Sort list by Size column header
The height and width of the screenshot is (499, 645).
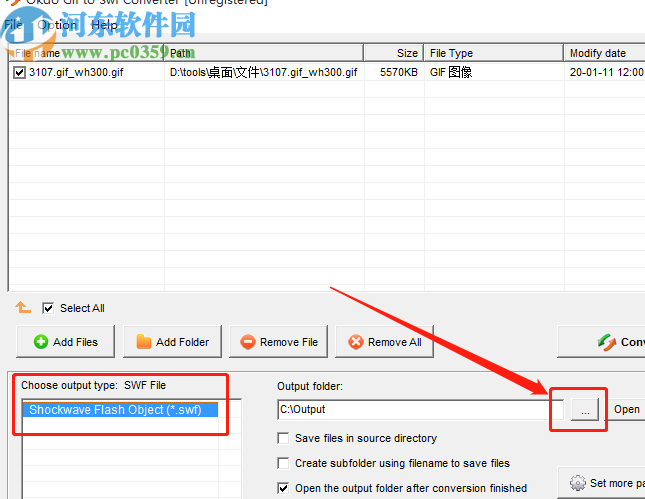point(394,53)
